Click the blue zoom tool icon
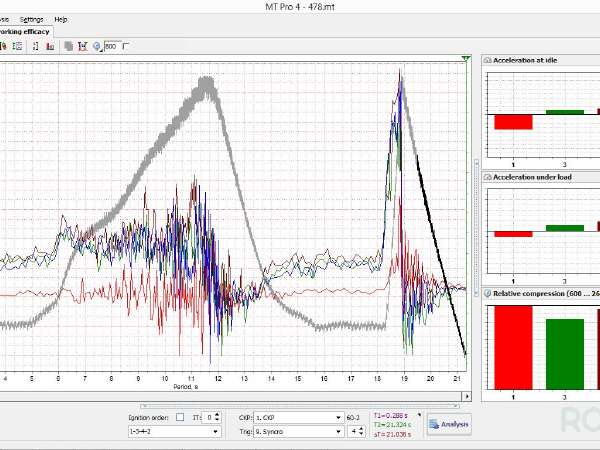The image size is (600, 450). click(x=97, y=46)
